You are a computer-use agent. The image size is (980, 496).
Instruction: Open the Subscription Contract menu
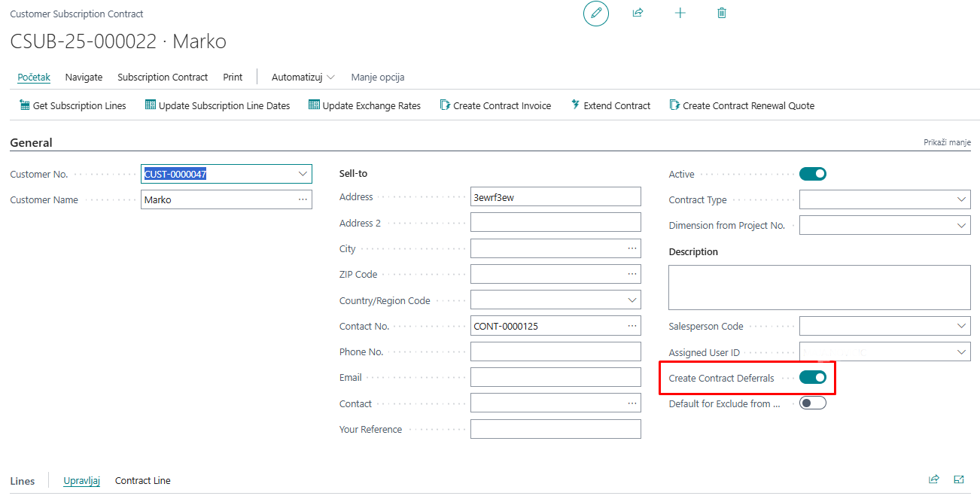163,78
